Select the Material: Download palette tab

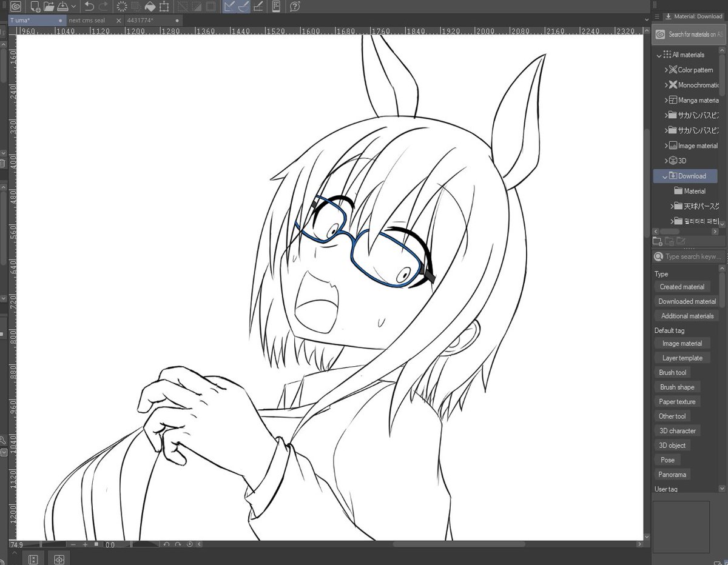pos(693,16)
